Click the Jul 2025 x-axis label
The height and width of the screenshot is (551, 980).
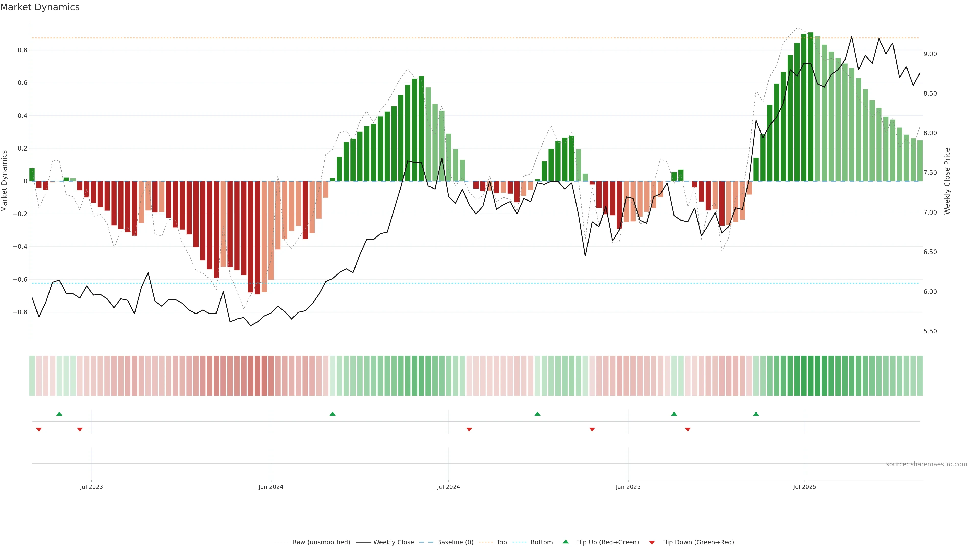(804, 487)
